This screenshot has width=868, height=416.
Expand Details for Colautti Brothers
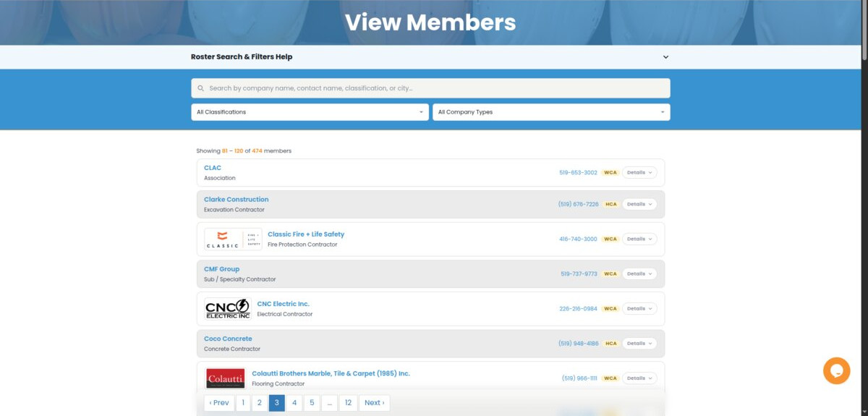point(639,378)
